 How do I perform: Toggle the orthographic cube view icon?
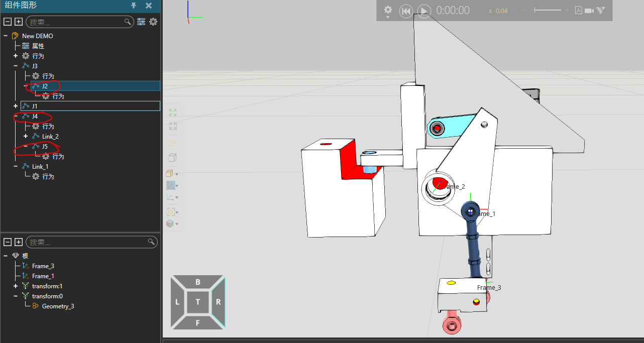(172, 158)
